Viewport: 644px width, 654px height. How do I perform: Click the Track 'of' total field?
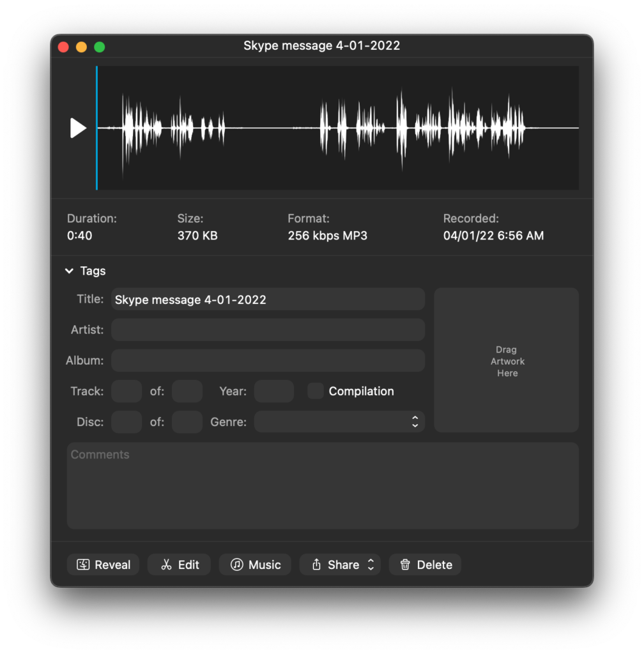(x=187, y=392)
